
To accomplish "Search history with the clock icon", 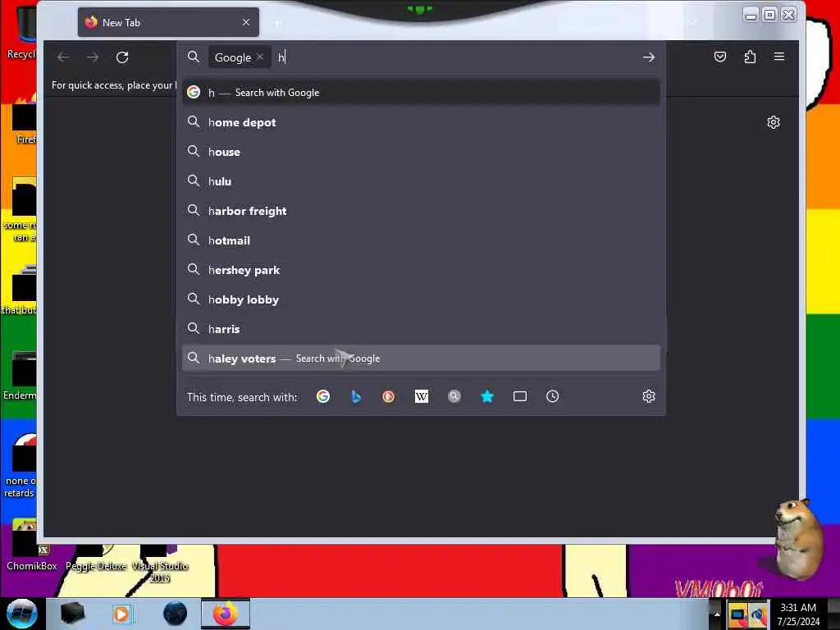I will [552, 396].
